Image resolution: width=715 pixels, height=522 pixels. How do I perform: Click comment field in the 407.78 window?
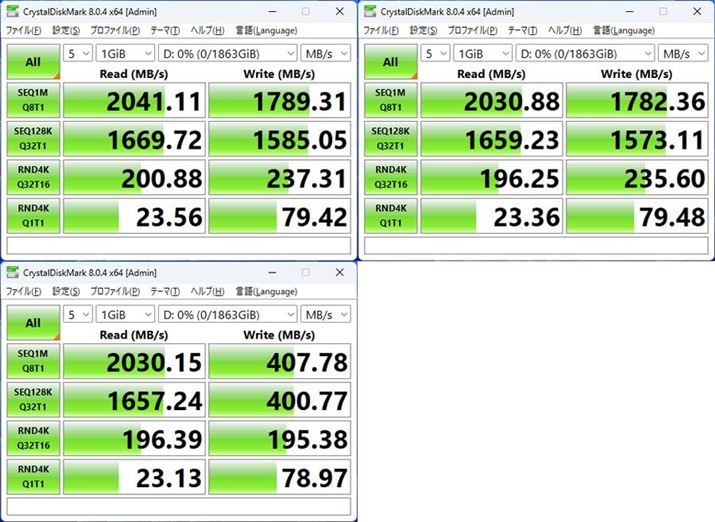click(x=179, y=506)
